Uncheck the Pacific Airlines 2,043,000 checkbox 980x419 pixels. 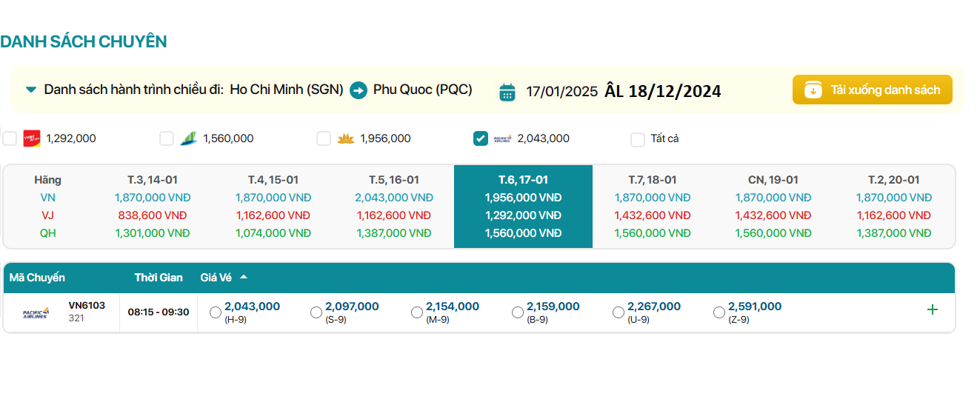[481, 138]
